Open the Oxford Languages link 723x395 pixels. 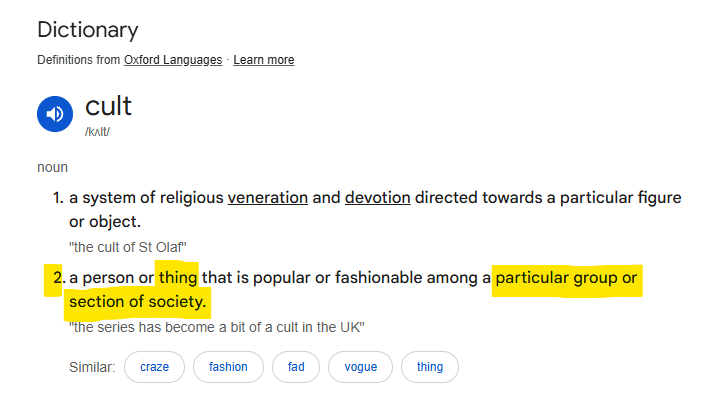pyautogui.click(x=173, y=60)
